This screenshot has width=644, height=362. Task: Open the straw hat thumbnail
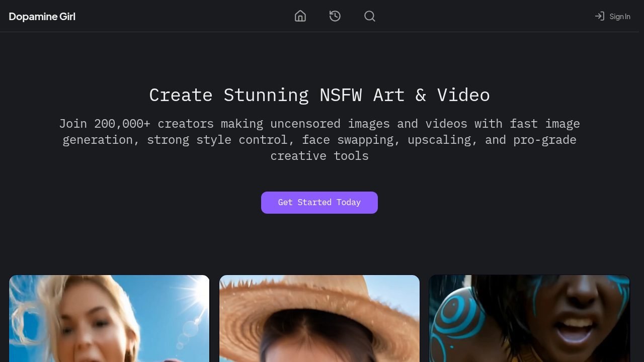[x=319, y=318]
